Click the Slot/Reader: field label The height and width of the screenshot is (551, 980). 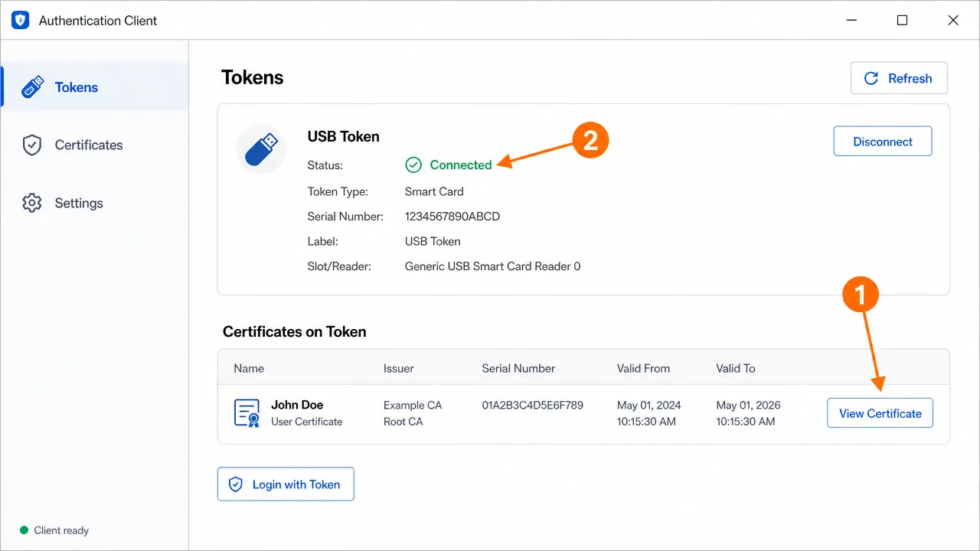pos(339,266)
